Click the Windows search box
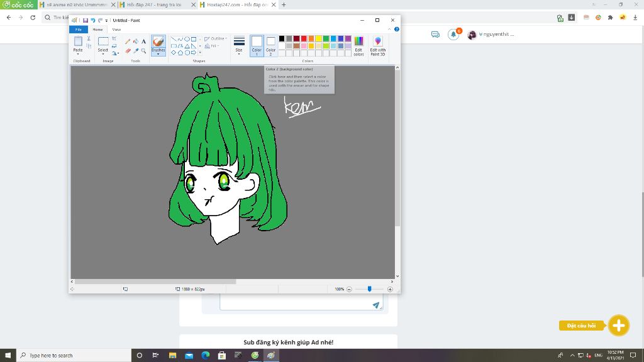 pyautogui.click(x=74, y=356)
